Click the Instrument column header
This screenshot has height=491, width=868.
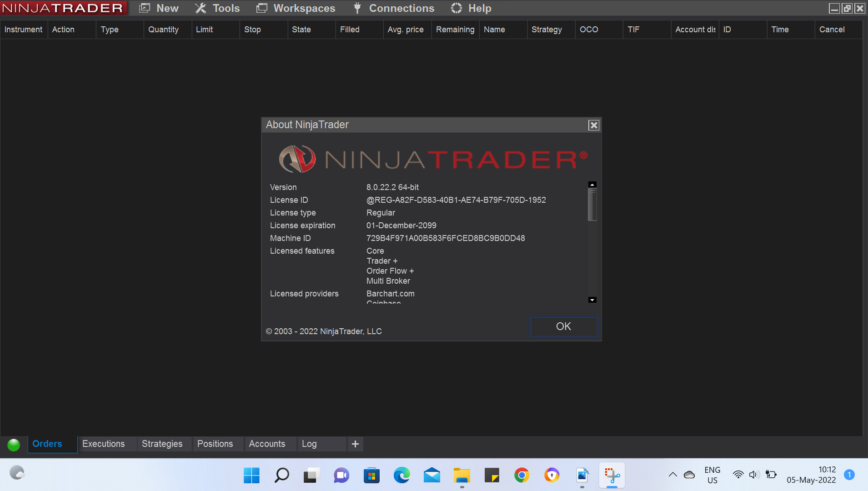tap(24, 30)
